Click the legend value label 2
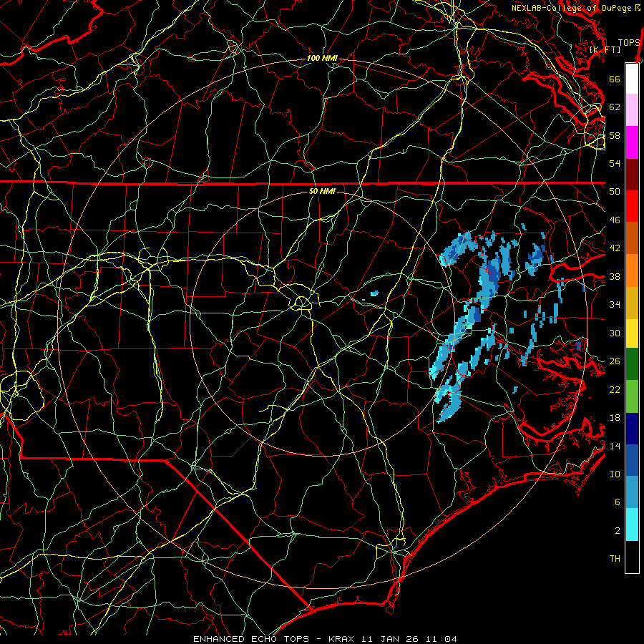644x644 pixels. pos(617,531)
